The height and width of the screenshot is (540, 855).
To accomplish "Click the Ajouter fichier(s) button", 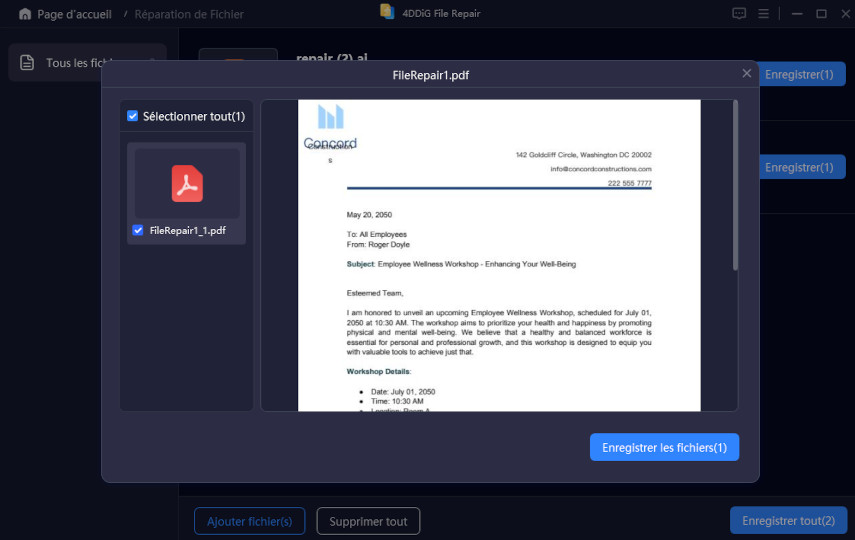I will coord(249,521).
